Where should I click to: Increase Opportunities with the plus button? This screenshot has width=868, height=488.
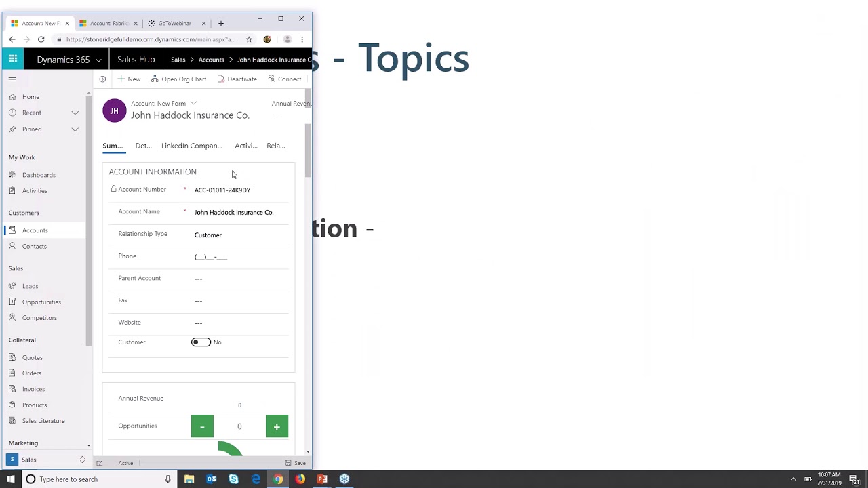tap(277, 426)
